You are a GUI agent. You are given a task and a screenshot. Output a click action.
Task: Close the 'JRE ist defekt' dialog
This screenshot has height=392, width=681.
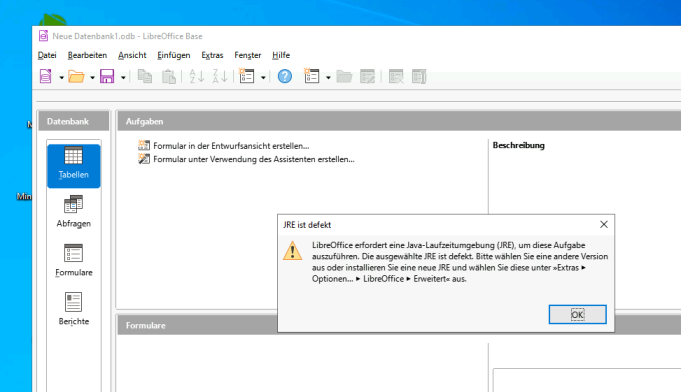point(604,224)
